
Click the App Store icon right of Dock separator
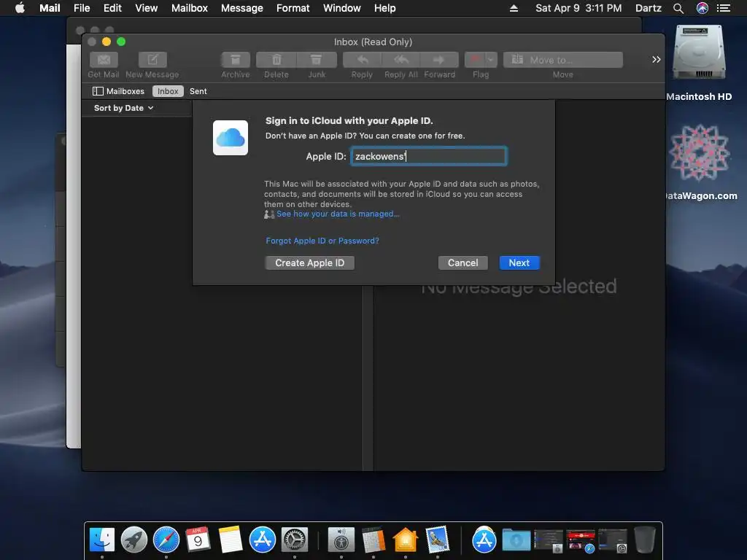(x=484, y=540)
